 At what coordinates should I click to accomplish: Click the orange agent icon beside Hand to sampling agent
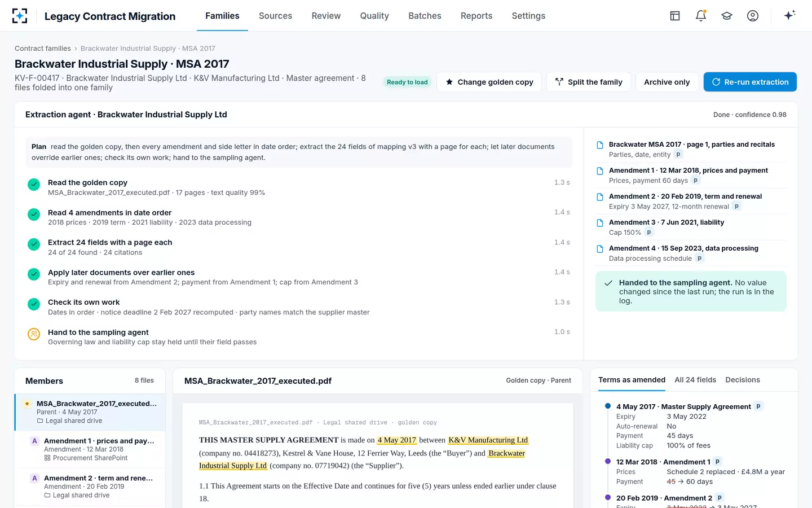(34, 334)
